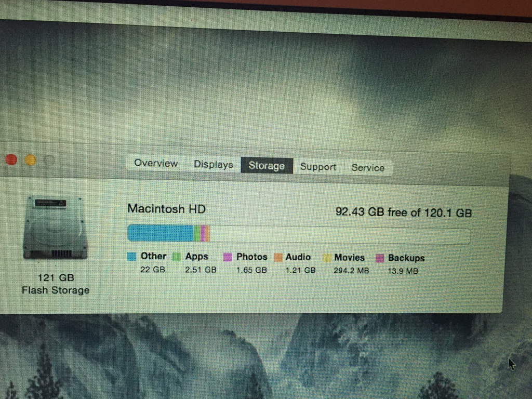Image resolution: width=532 pixels, height=399 pixels.
Task: Click the Movies category label
Action: tap(350, 258)
